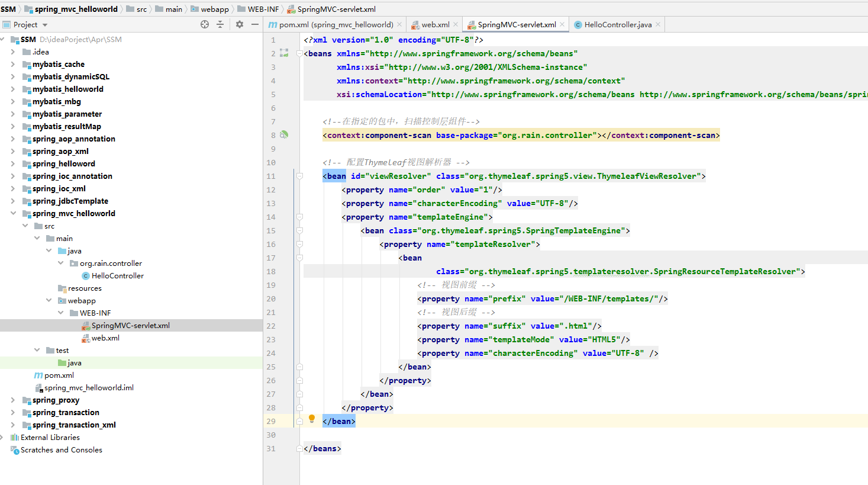Close the web.xml editor tab
868x485 pixels.
(456, 24)
